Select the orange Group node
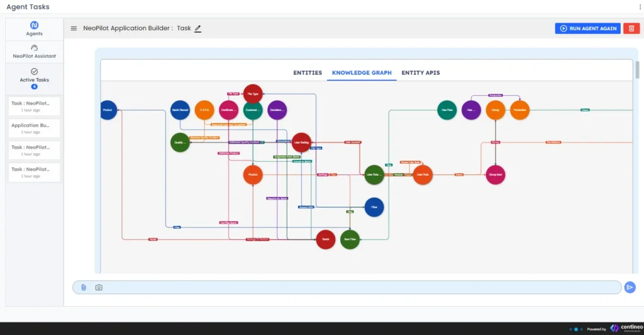Viewport: 644px width, 335px height. 496,110
